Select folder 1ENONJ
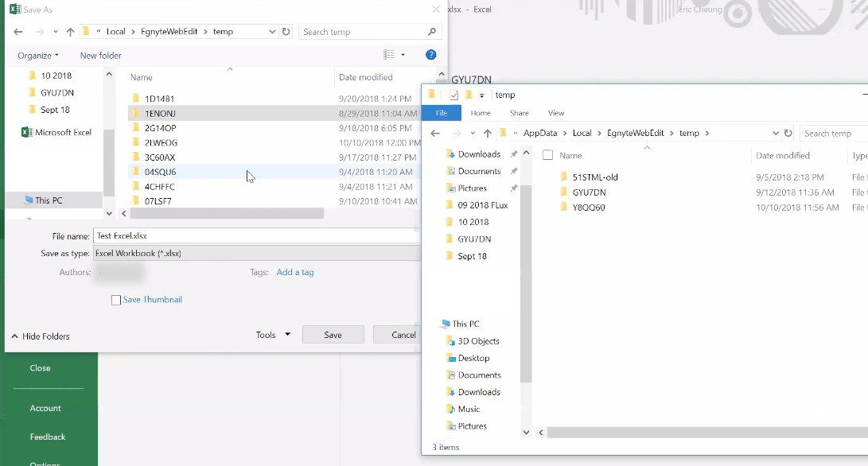Screen dimensions: 868x466 pos(160,114)
